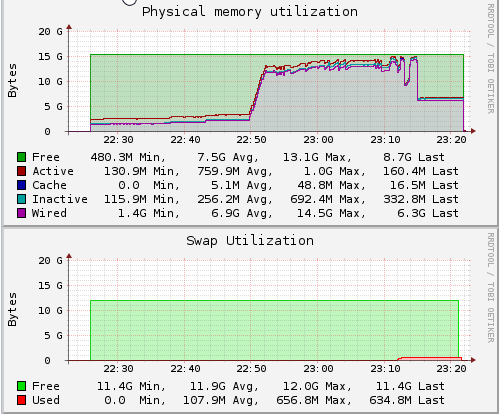
Task: Select the 'Physical memory utilization' title
Action: click(x=250, y=12)
